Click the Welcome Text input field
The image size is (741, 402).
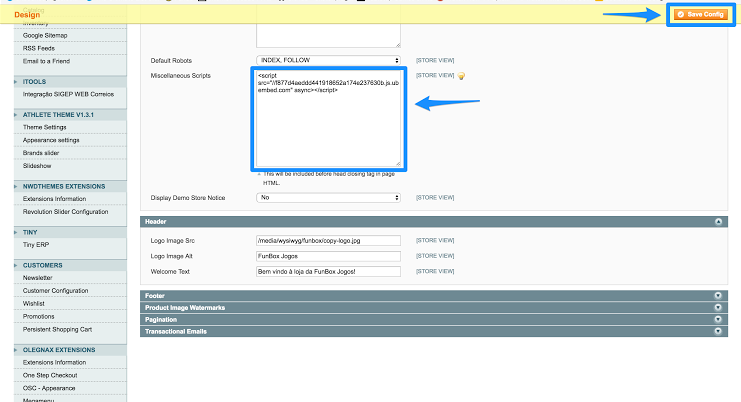(328, 271)
